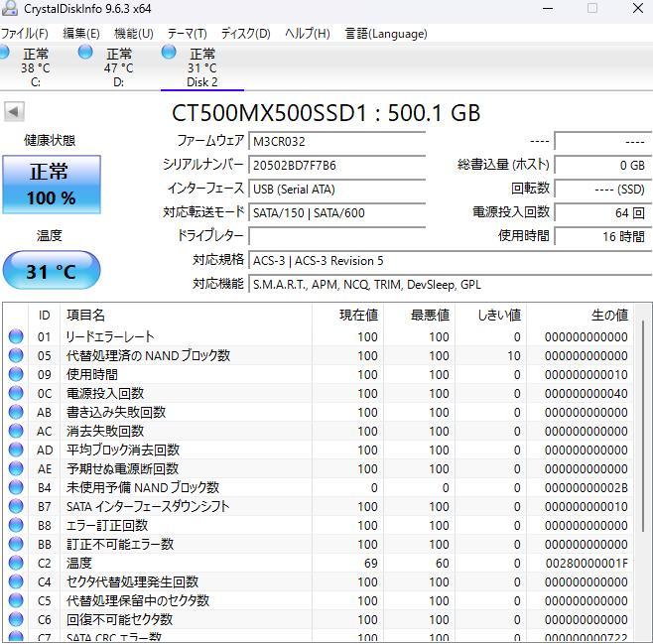The image size is (653, 644).
Task: Open the 言語(Language) menu
Action: click(x=386, y=34)
